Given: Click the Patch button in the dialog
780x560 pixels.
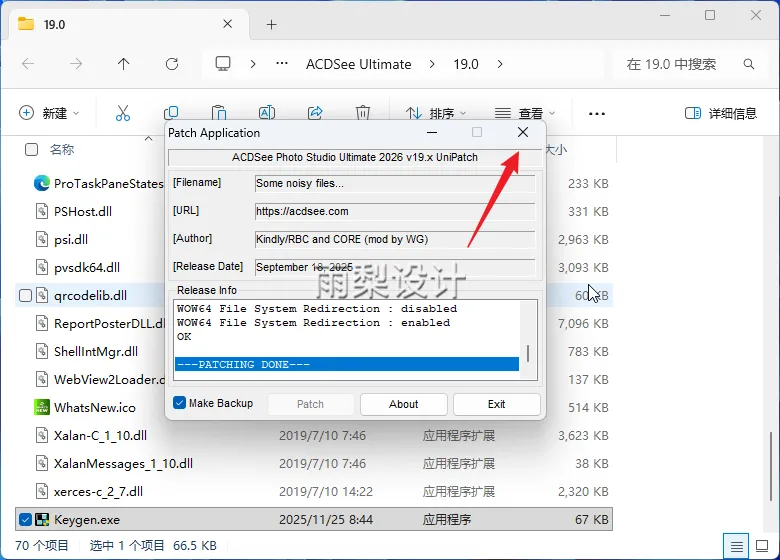Looking at the screenshot, I should click(x=310, y=404).
